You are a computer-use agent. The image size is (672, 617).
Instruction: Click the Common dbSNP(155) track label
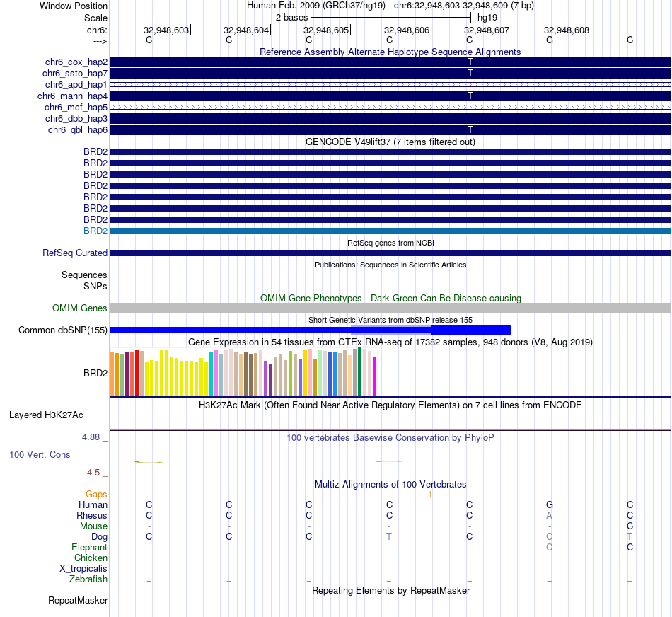(63, 330)
